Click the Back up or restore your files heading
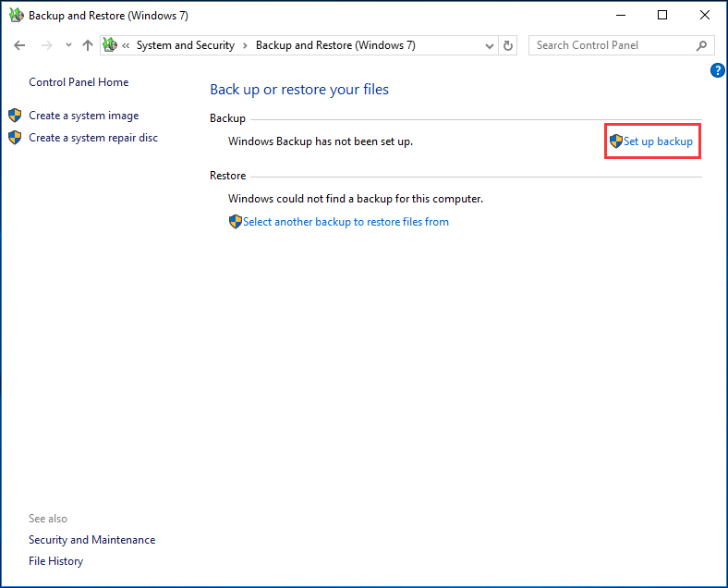Image resolution: width=728 pixels, height=588 pixels. (299, 89)
